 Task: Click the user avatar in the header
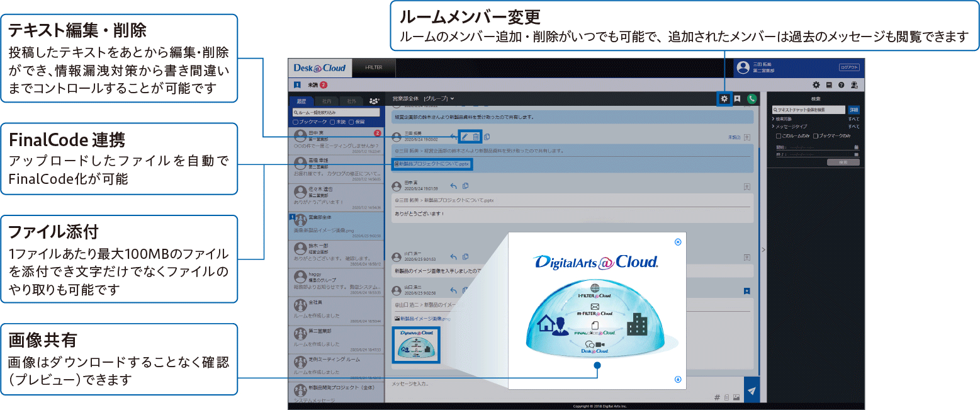tap(743, 67)
